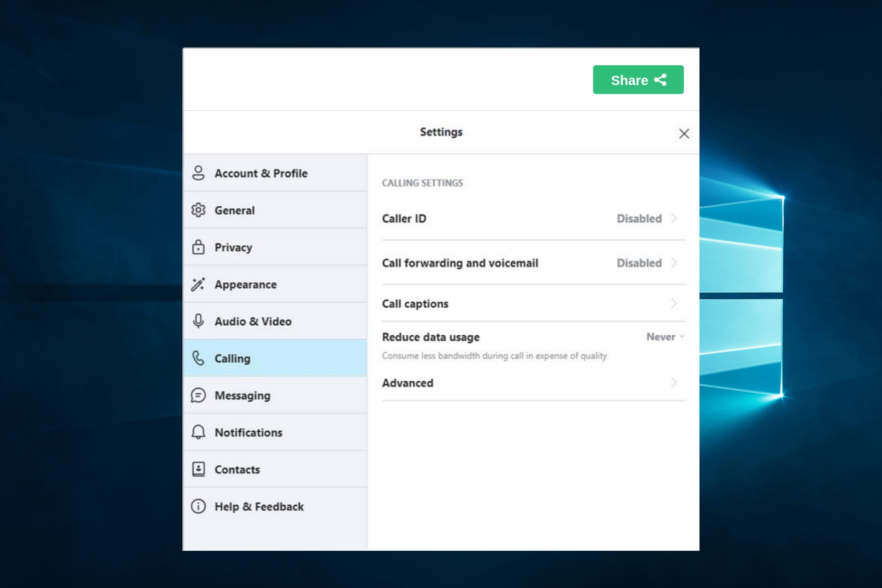Click the Messaging chat bubble icon
This screenshot has height=588, width=882.
click(x=198, y=395)
